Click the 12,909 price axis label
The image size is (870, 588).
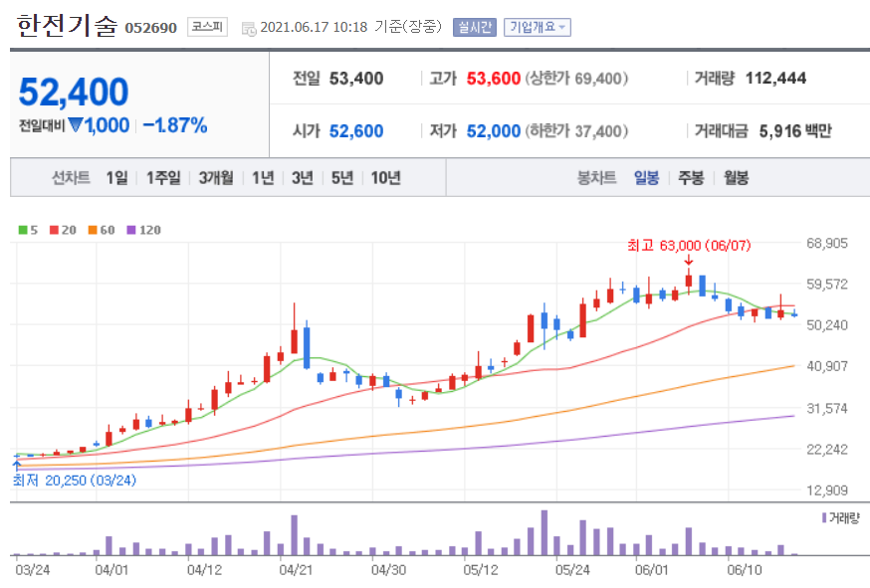(x=827, y=490)
